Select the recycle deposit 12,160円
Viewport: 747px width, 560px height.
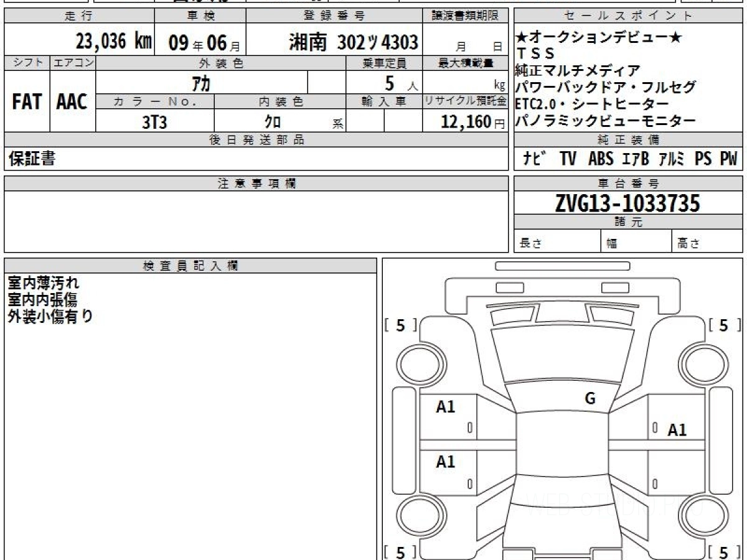click(x=473, y=122)
